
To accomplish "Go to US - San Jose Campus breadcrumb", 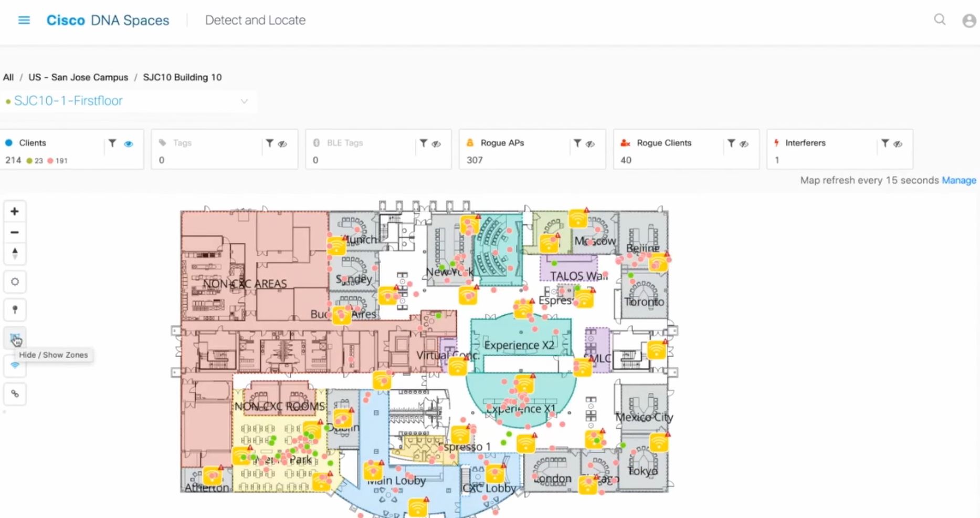I will pyautogui.click(x=78, y=77).
